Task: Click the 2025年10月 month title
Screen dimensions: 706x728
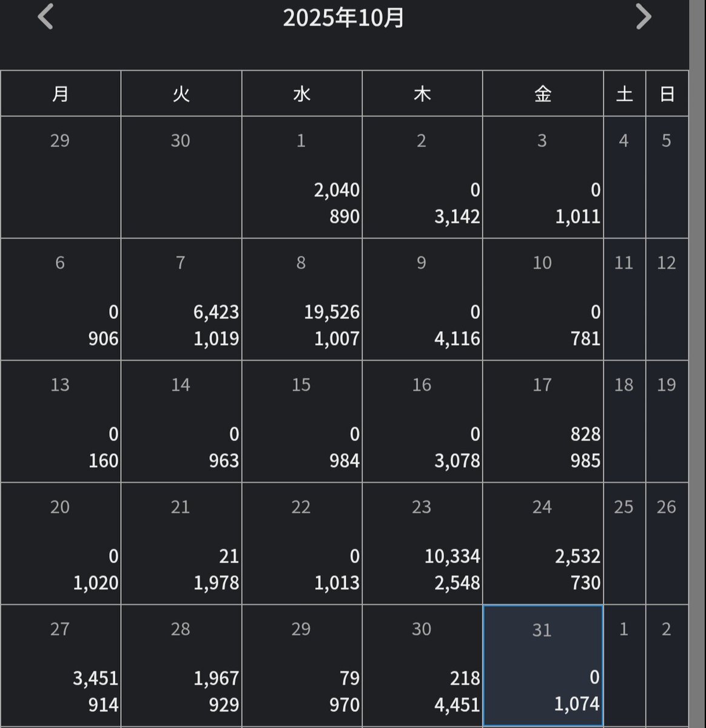Action: point(343,18)
